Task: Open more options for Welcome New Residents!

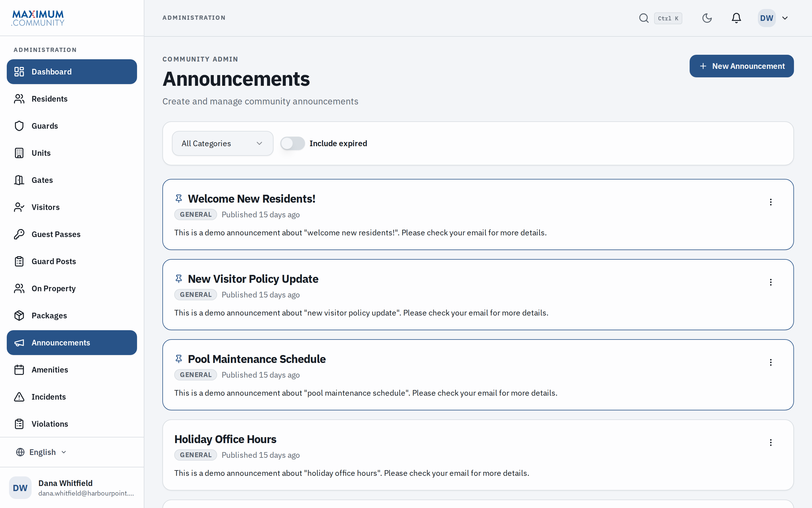Action: pos(771,202)
